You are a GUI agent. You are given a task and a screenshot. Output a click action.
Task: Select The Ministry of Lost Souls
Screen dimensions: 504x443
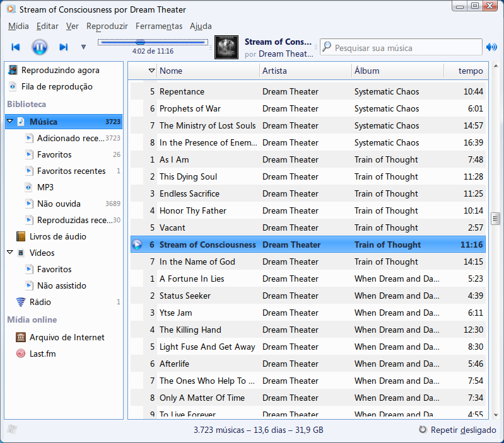(x=308, y=125)
